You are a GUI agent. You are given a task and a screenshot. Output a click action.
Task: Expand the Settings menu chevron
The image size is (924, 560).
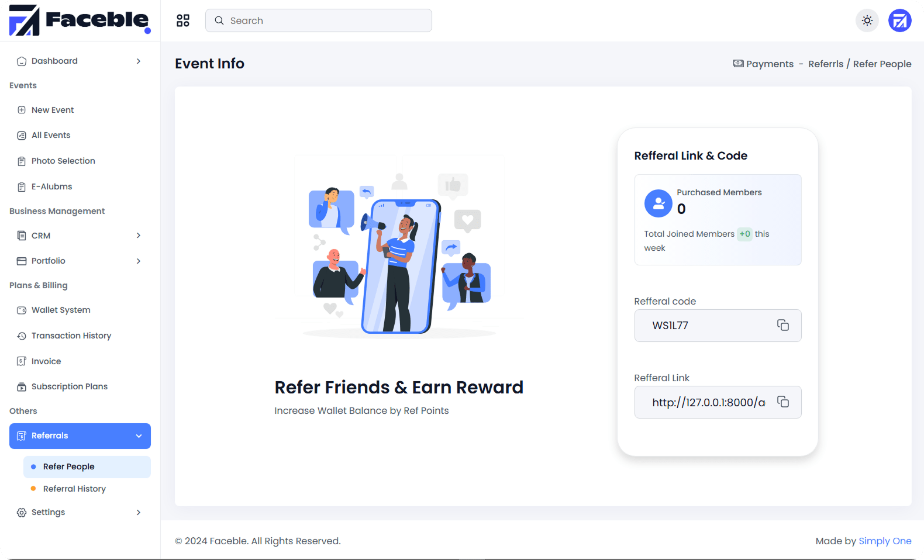click(139, 513)
